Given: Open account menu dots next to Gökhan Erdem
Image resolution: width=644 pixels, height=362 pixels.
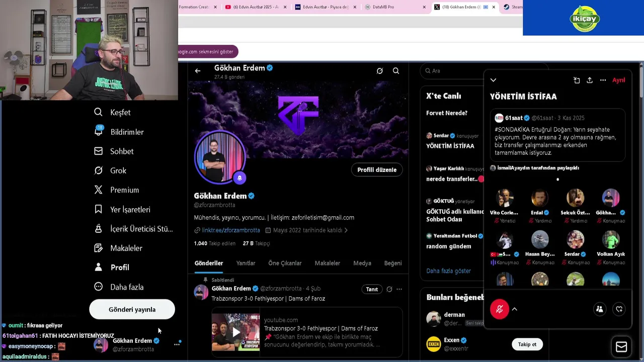Looking at the screenshot, I should (177, 344).
